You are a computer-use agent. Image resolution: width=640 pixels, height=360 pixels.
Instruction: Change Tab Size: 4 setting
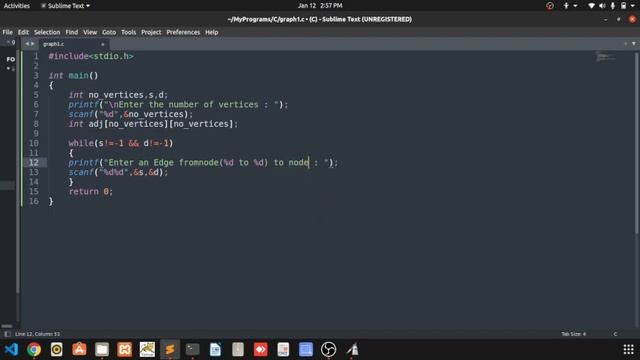[573, 334]
